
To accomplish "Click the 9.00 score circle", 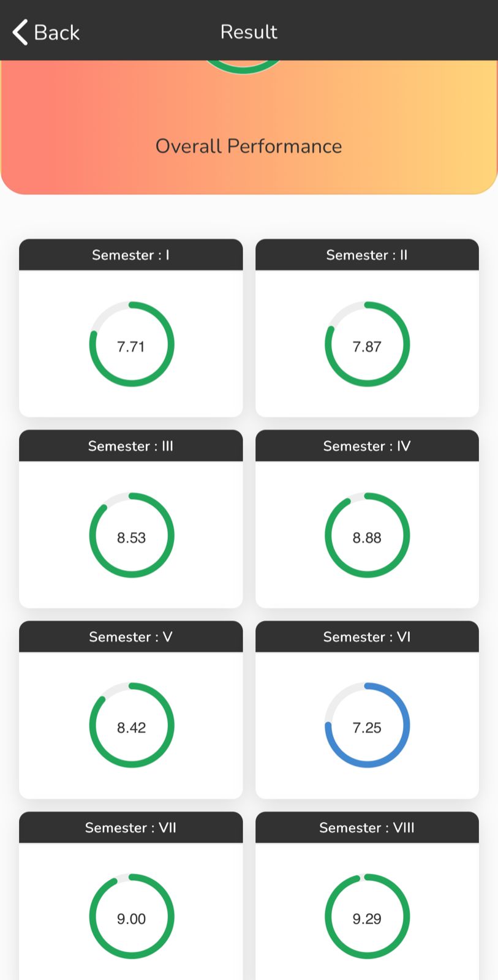I will (x=131, y=917).
